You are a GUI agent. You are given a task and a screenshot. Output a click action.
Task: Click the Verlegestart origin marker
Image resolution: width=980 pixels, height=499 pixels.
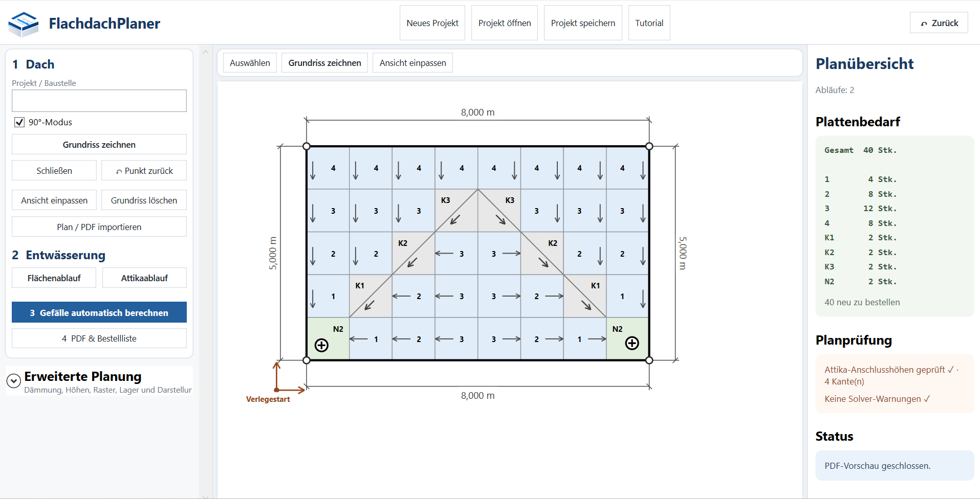coord(276,390)
